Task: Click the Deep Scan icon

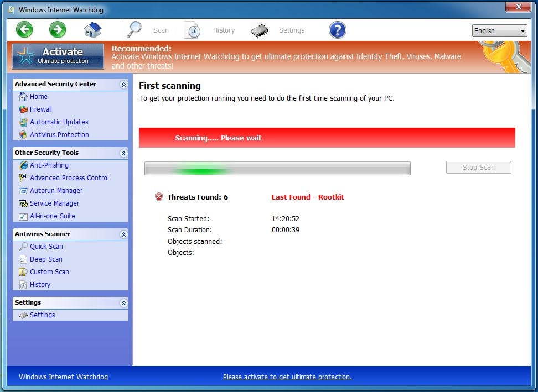Action: coord(23,259)
